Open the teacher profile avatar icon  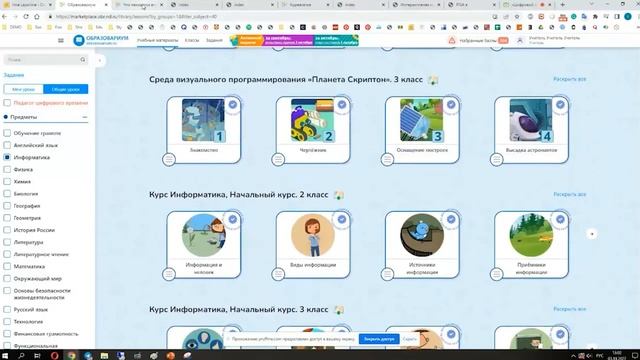pyautogui.click(x=520, y=40)
